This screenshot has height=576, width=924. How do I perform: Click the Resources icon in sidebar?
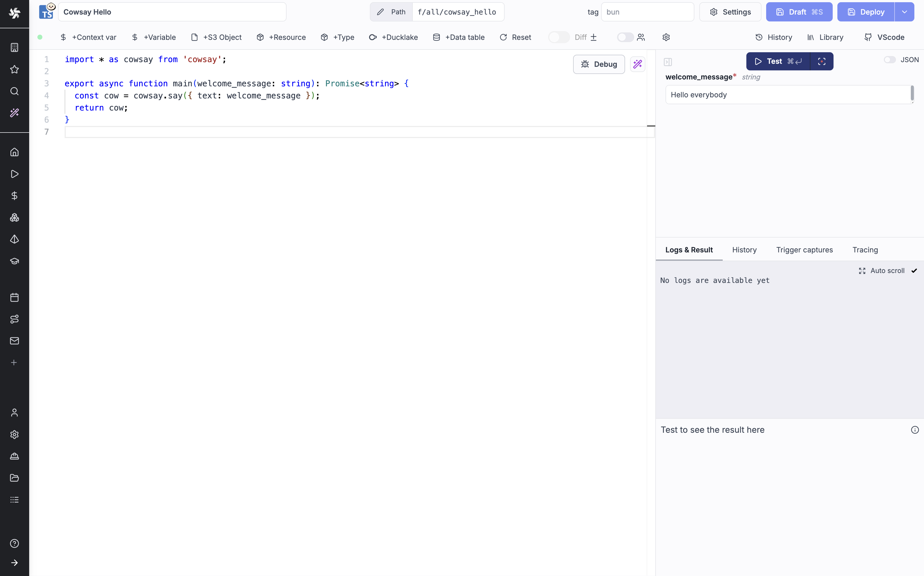click(15, 217)
